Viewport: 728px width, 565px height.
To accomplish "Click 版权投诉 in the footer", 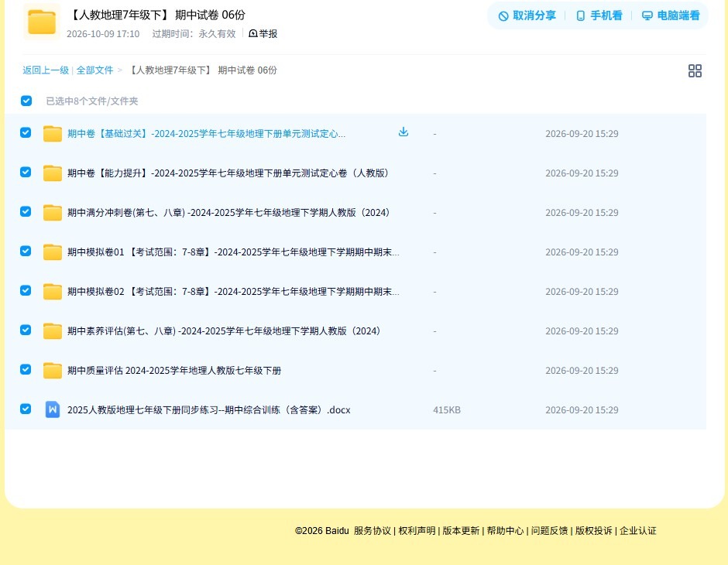I will click(x=594, y=531).
